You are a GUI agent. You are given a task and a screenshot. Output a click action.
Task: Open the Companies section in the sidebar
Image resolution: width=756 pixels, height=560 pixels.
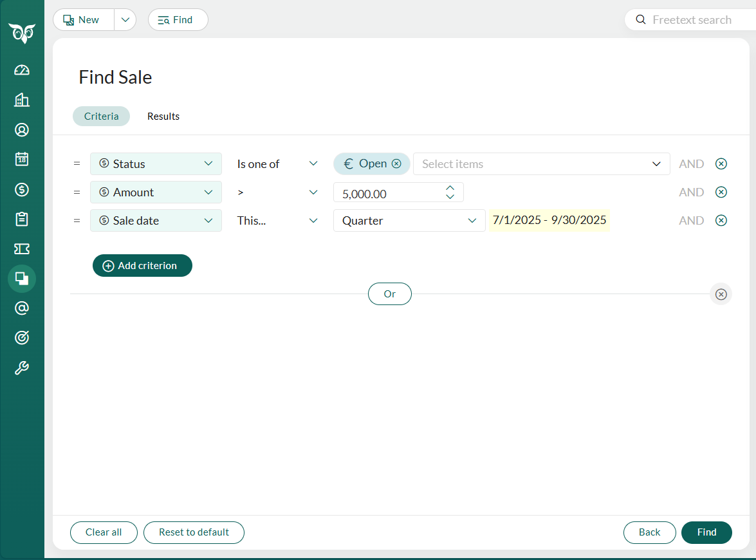pyautogui.click(x=21, y=100)
